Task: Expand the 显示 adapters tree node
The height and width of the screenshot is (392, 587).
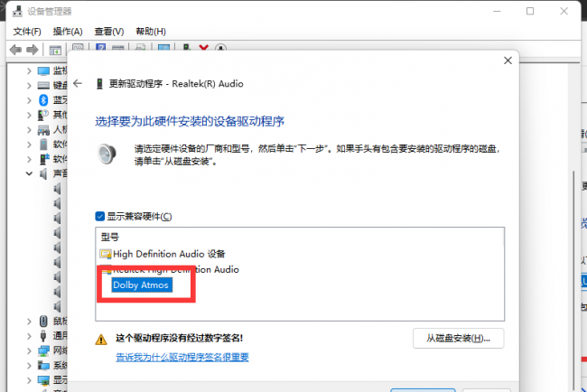Action: (29, 380)
